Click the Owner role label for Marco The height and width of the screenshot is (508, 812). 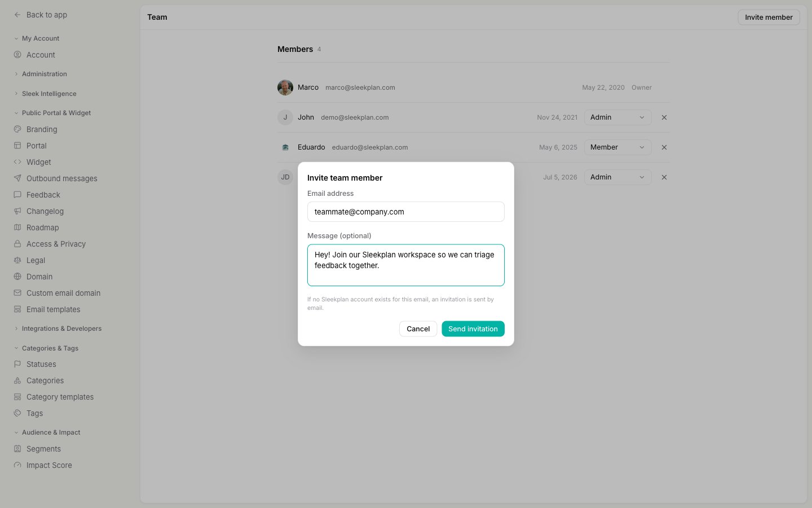point(642,87)
